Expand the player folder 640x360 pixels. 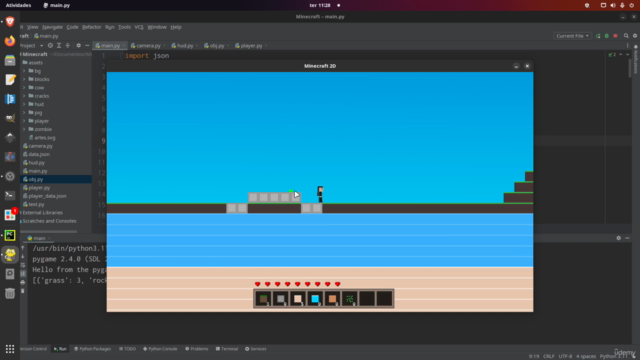click(24, 121)
